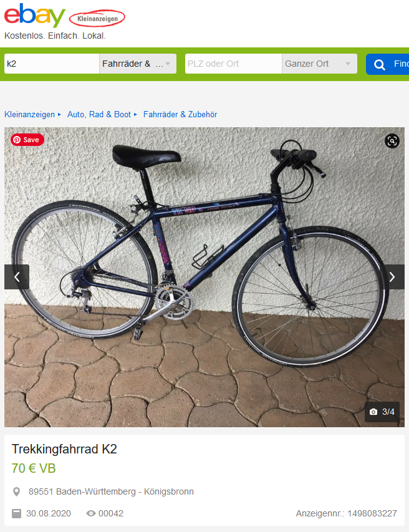Click the eBay logo
409x532 pixels.
click(34, 15)
